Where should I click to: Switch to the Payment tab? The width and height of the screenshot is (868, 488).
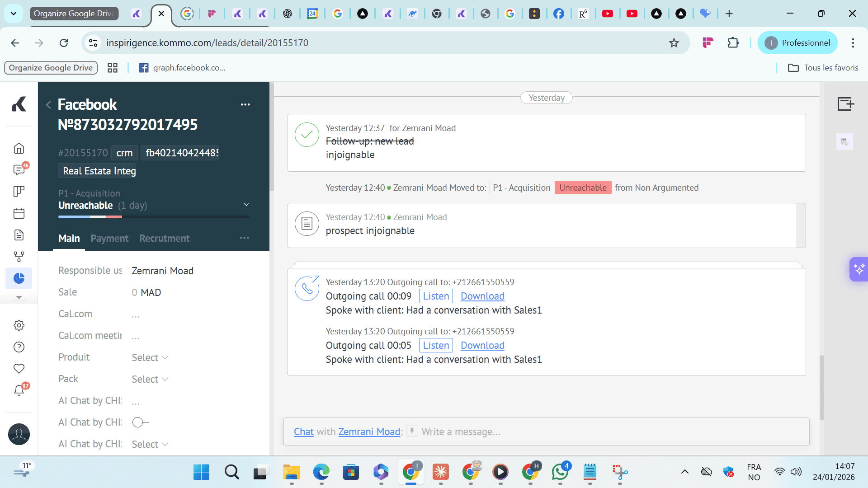109,238
